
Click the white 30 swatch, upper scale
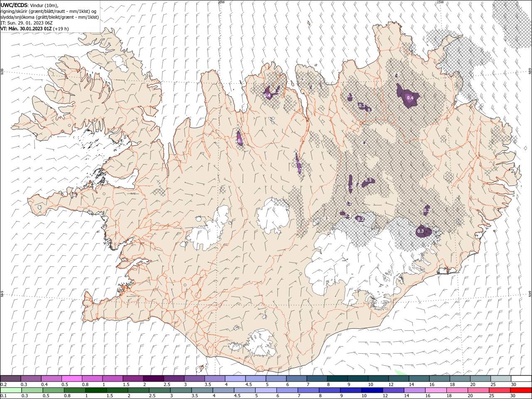(x=521, y=378)
